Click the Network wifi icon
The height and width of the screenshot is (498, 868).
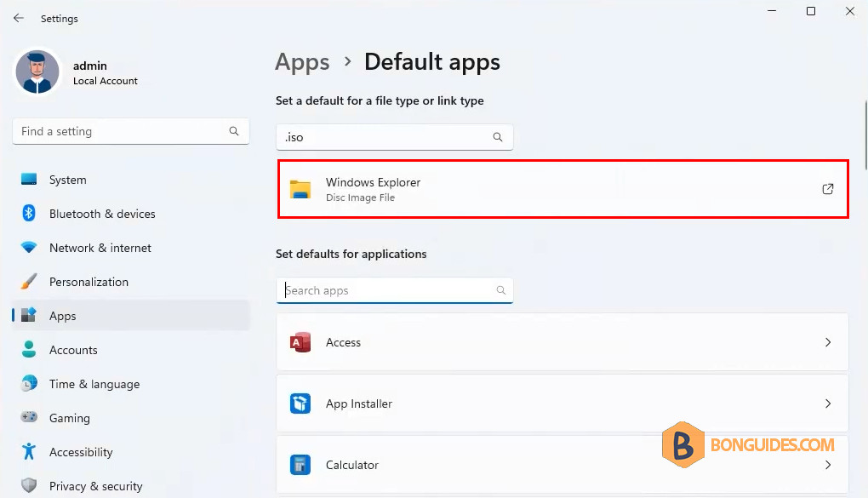[x=29, y=247]
